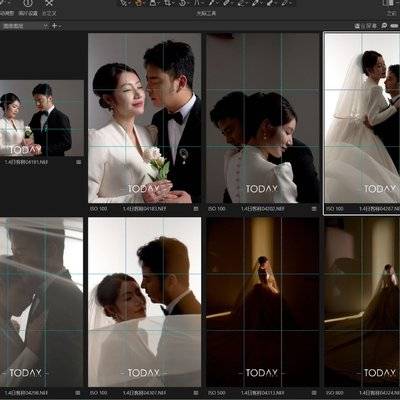Click the adjustments icon beside file 04298.NEF
This screenshot has width=400, height=400.
(78, 393)
